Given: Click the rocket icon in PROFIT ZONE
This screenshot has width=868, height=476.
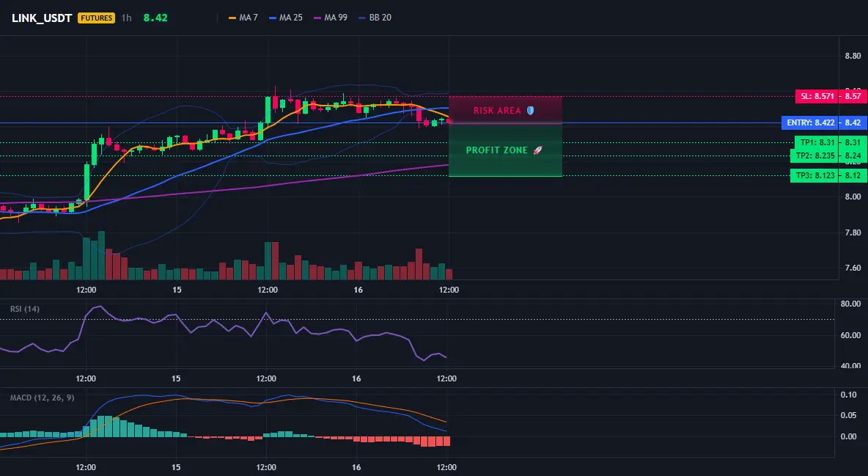Looking at the screenshot, I should coord(537,150).
